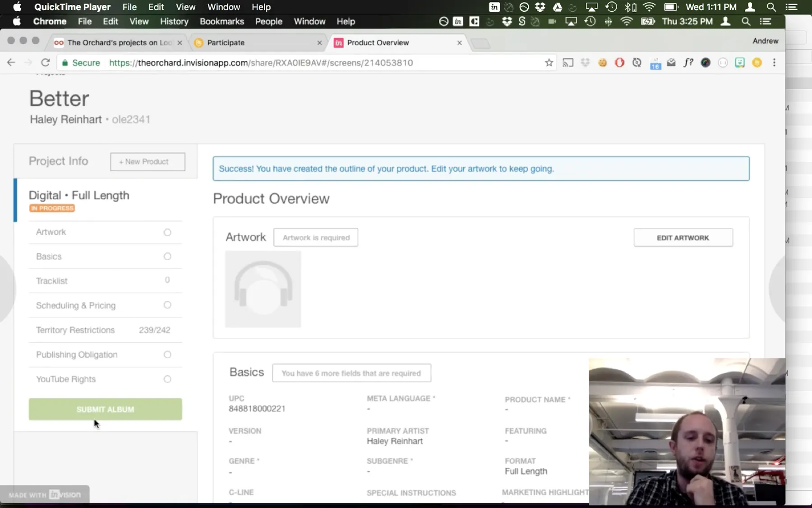Open the Time Machine icon next to Bluetooth
This screenshot has width=812, height=508.
[x=611, y=7]
